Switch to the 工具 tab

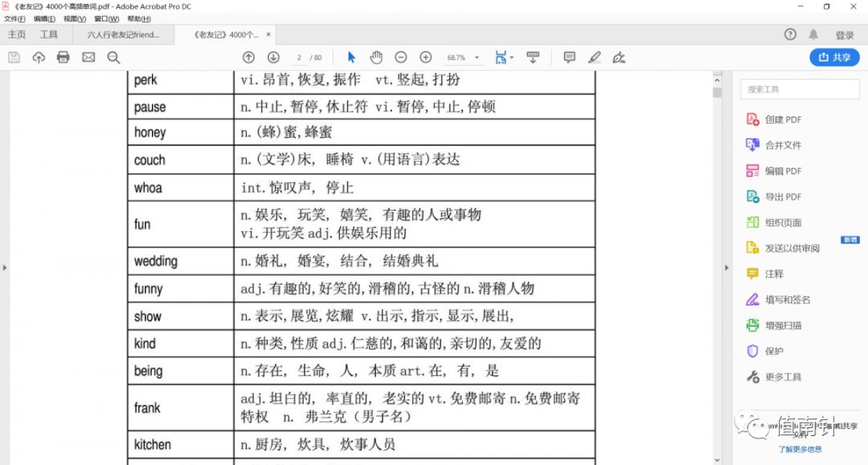coord(49,35)
